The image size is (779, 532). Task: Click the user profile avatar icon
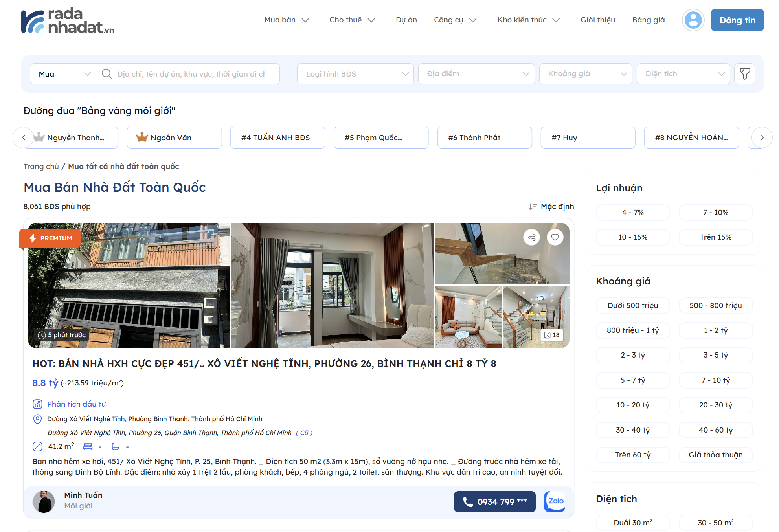click(x=693, y=20)
